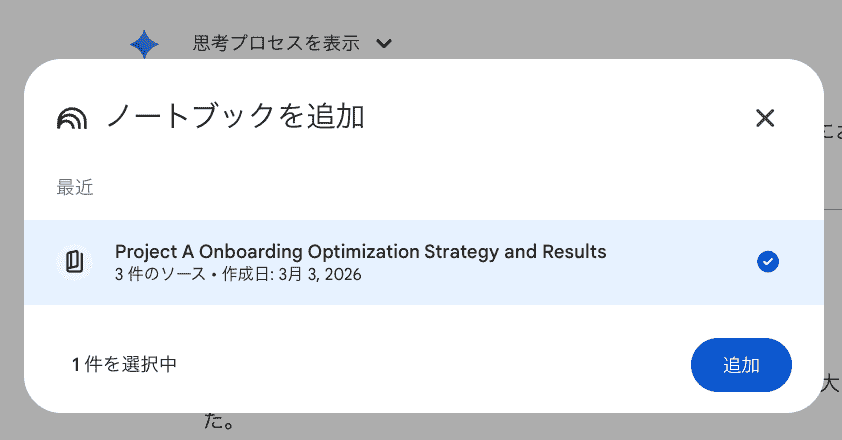The image size is (842, 440).
Task: Click the 最近 section heading
Action: tap(75, 187)
